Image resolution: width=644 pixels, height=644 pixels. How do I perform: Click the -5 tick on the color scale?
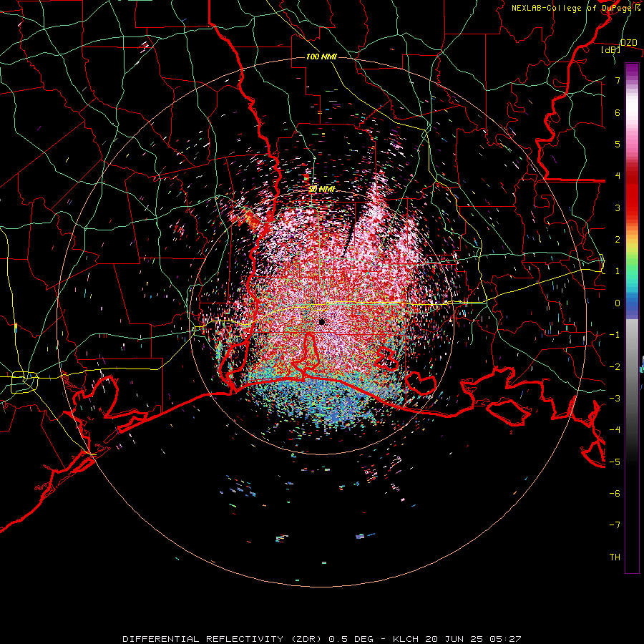click(x=615, y=462)
